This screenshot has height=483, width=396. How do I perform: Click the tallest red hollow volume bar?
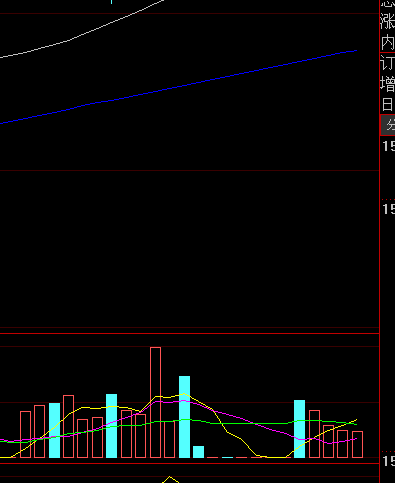[155, 402]
